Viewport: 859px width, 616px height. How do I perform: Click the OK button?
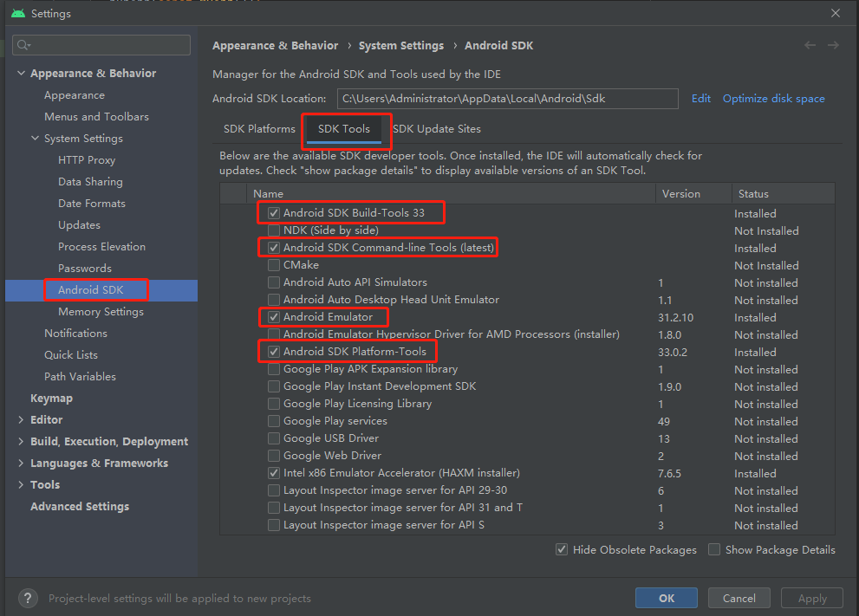pos(667,598)
